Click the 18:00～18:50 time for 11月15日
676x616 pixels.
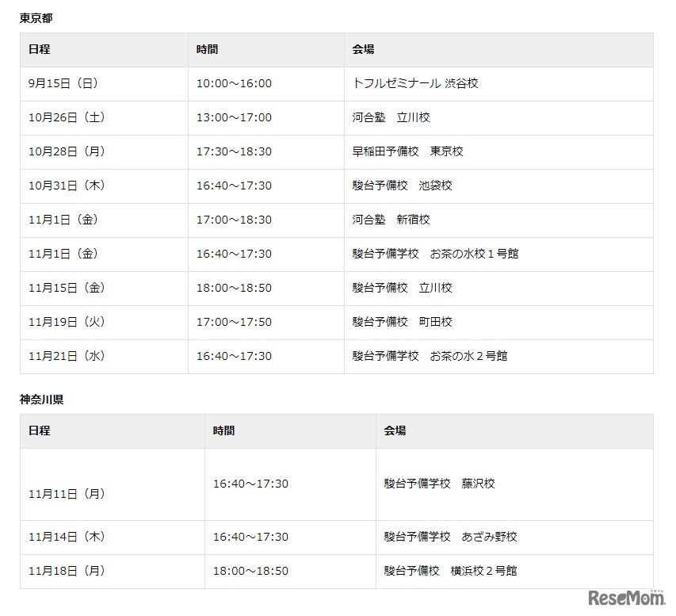234,288
